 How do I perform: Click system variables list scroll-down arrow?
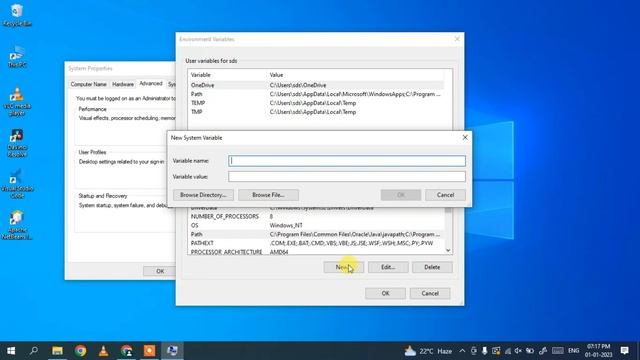[x=448, y=251]
